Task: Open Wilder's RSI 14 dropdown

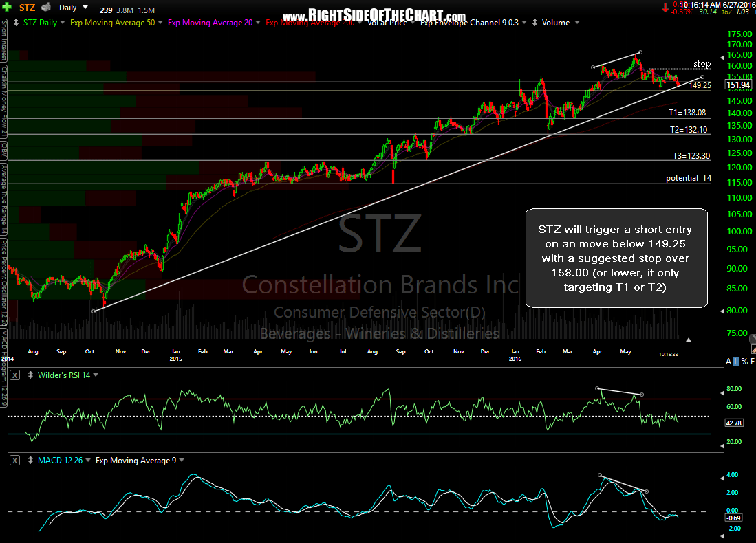Action: (x=96, y=375)
